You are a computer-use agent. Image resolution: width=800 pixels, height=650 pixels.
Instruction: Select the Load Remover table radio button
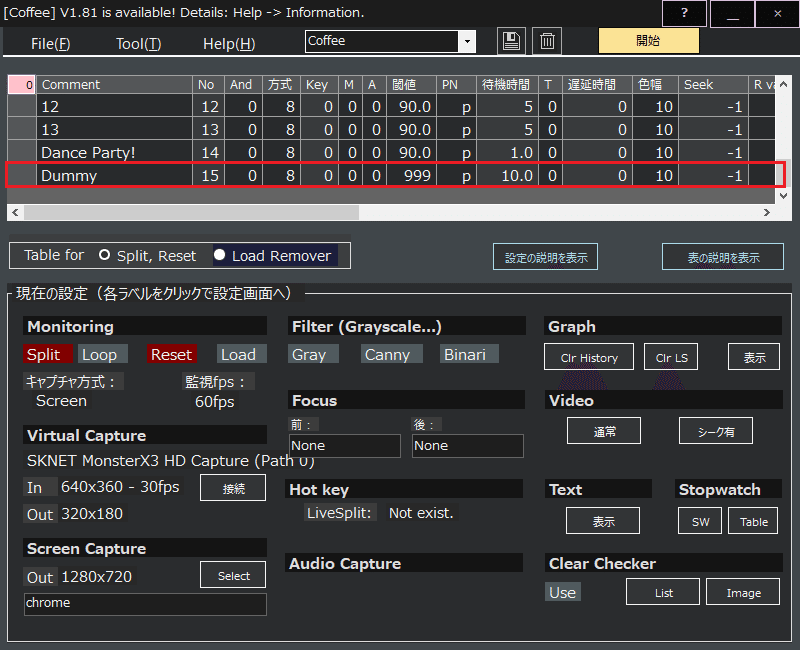point(219,255)
